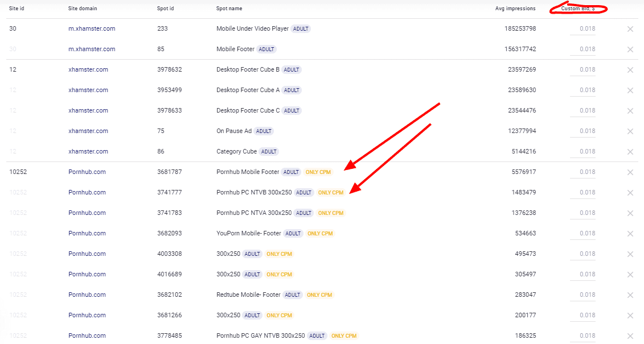Edit custom bid for Redtube Mobile- Footer

tap(583, 295)
